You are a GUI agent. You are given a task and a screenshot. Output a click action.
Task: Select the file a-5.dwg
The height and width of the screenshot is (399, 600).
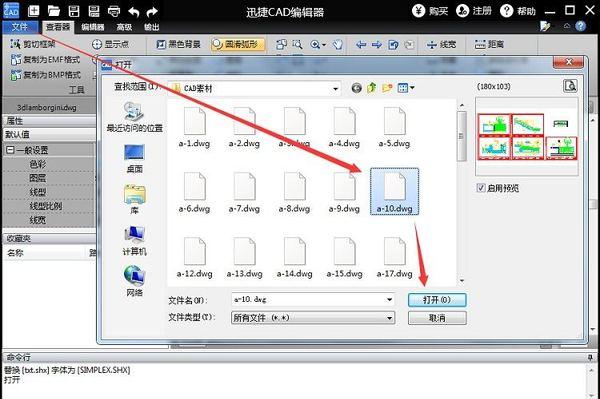pyautogui.click(x=394, y=127)
